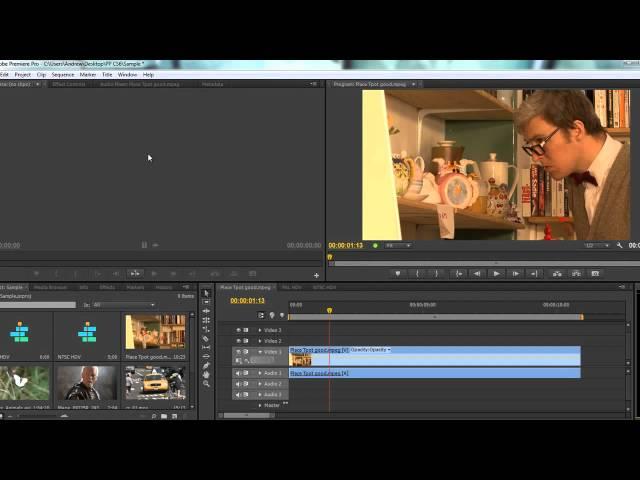The image size is (640, 480).
Task: Open the Project menu
Action: point(22,75)
